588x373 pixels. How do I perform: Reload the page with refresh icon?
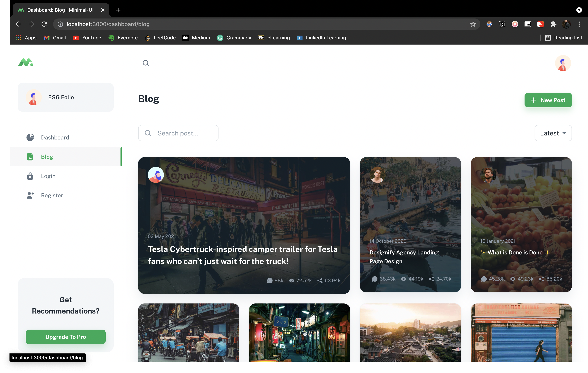pos(44,24)
